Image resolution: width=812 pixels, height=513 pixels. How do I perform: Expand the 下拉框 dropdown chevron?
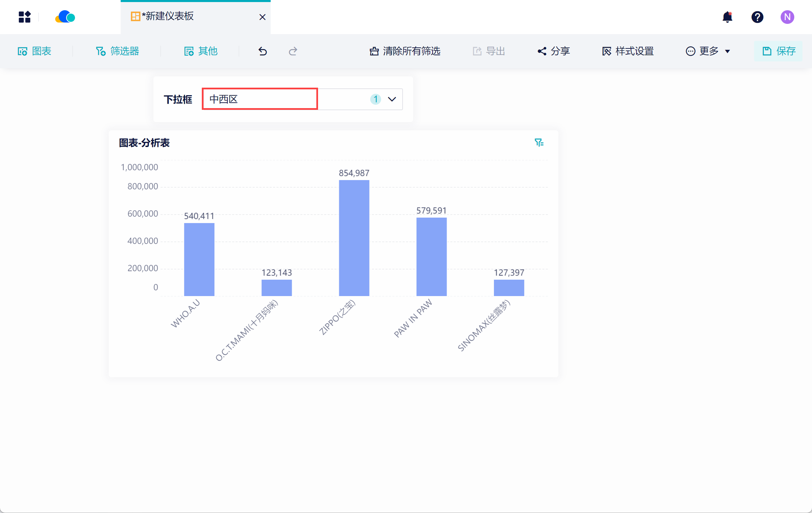click(392, 99)
